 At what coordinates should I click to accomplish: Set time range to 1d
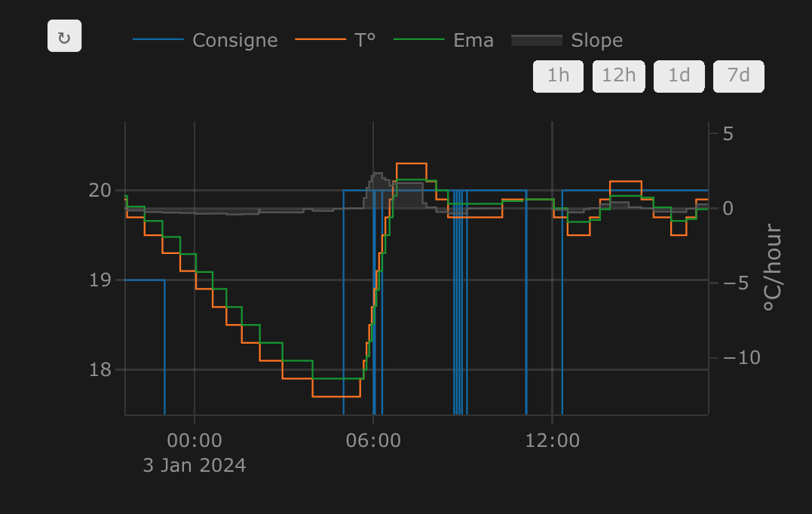point(679,76)
